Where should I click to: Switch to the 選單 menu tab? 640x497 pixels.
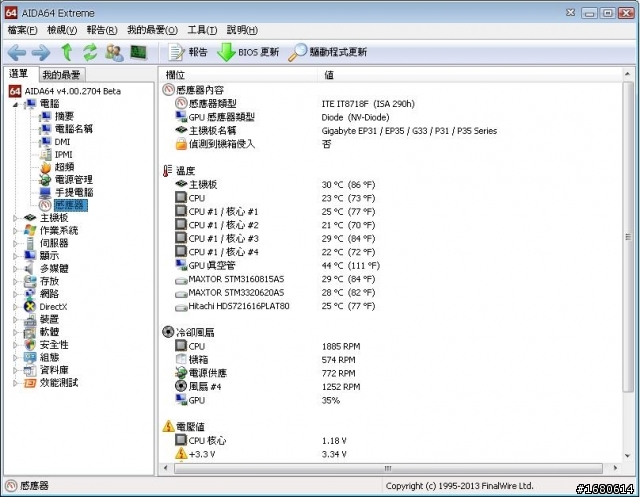(x=19, y=73)
